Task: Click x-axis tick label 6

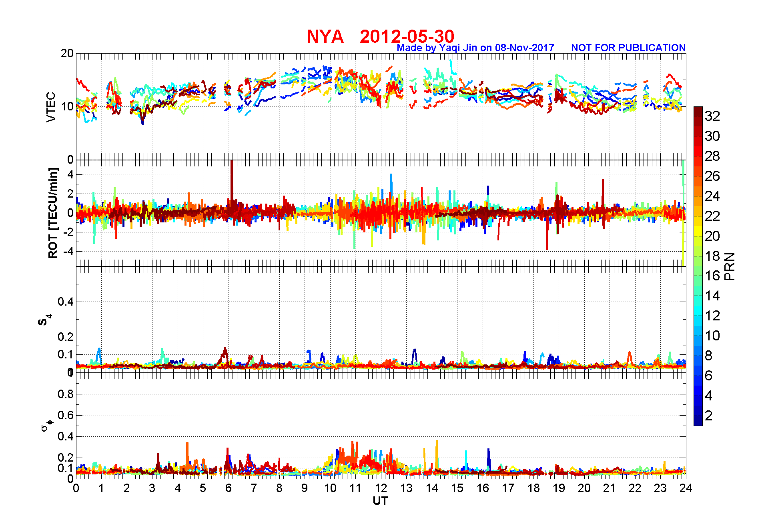Action: (229, 488)
